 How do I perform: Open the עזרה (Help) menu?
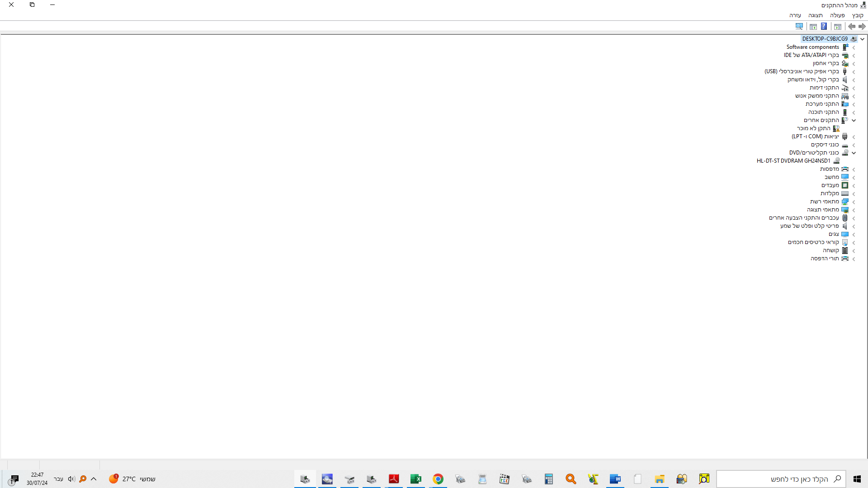click(x=795, y=15)
